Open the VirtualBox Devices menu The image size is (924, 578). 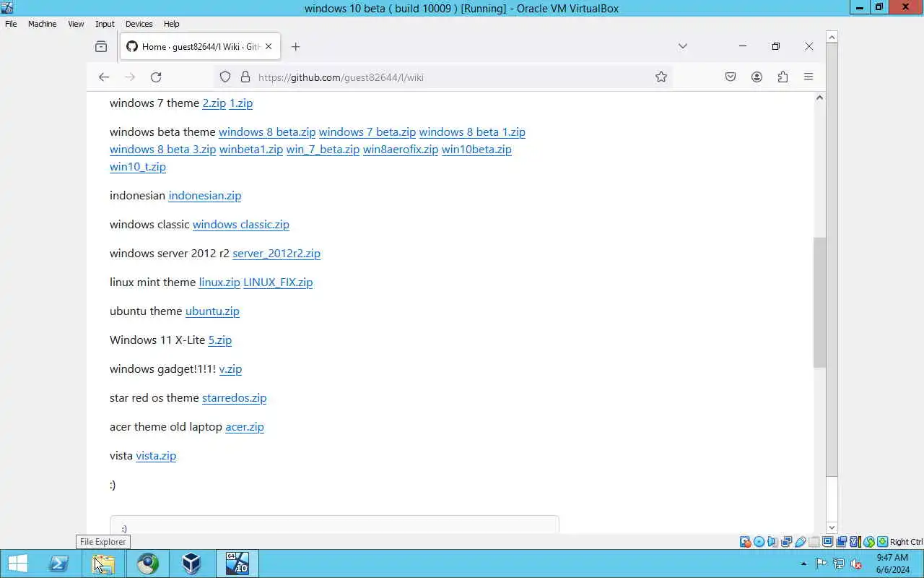[x=139, y=24]
